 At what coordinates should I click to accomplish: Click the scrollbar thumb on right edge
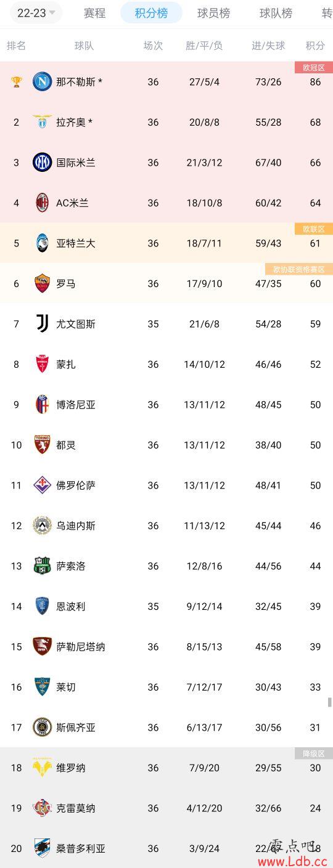330,702
